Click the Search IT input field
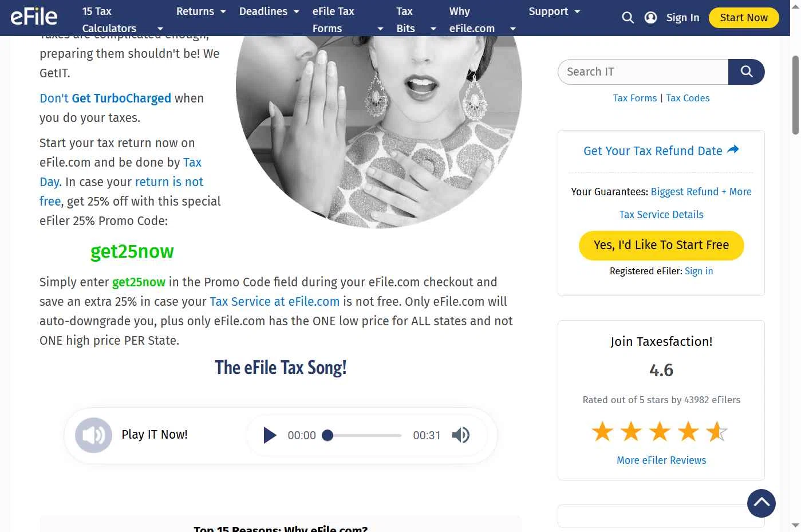The image size is (801, 532). [643, 72]
